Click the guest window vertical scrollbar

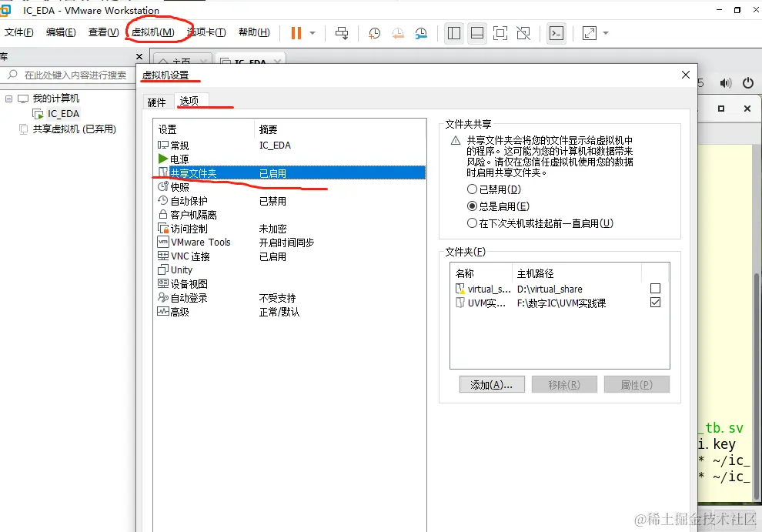click(757, 386)
